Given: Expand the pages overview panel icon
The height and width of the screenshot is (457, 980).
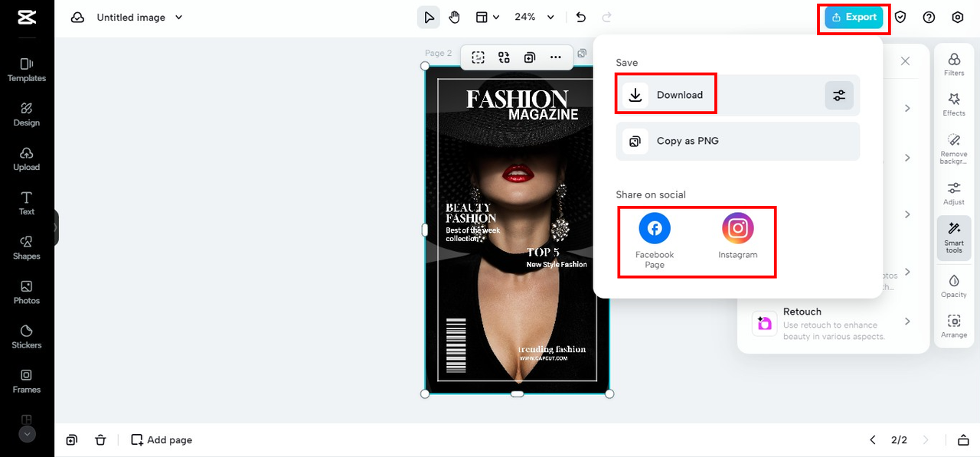Looking at the screenshot, I should pyautogui.click(x=964, y=440).
